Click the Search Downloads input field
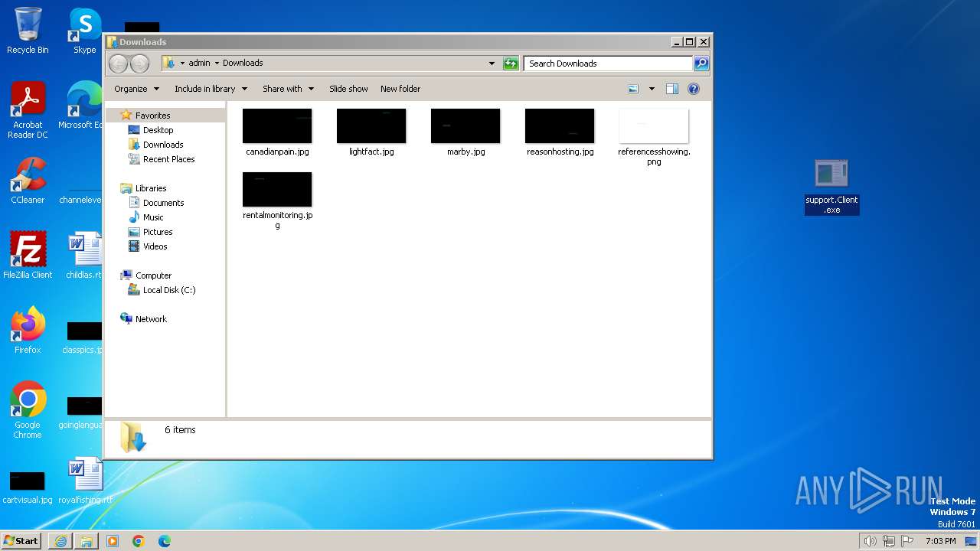 [609, 64]
